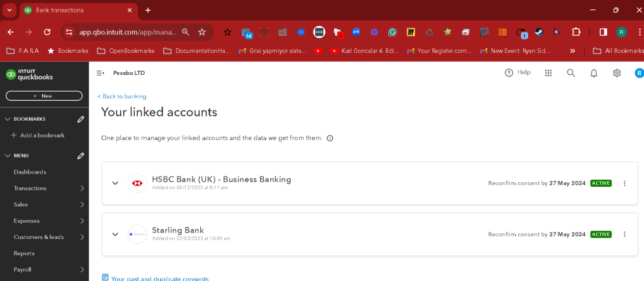
Task: Open the Chrome profile R avatar
Action: (x=621, y=32)
